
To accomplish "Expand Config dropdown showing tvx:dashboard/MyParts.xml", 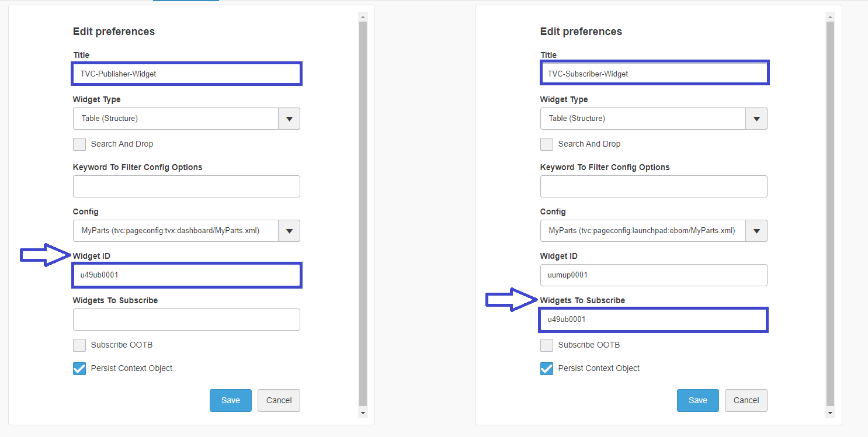I will 289,231.
